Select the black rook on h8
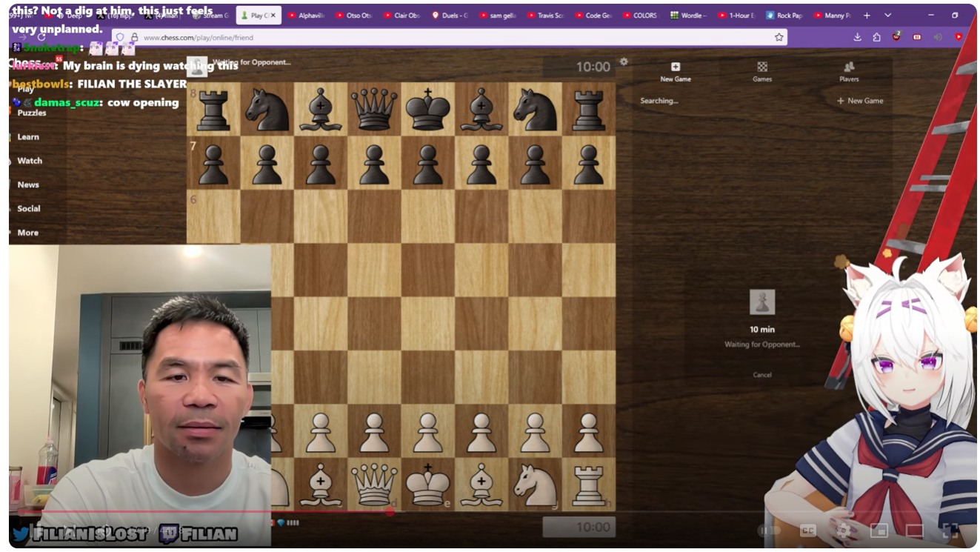Viewport: 980px width, 552px height. (589, 109)
